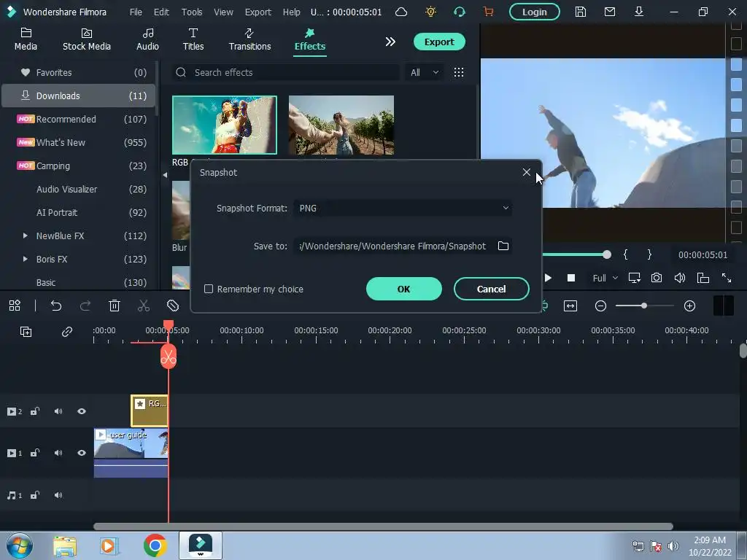
Task: Click the split scissors icon in timeline toolbar
Action: (144, 306)
